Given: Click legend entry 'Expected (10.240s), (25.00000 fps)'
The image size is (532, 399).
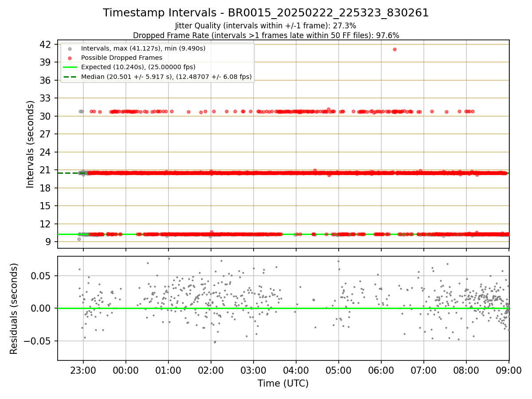Looking at the screenshot, I should click(138, 67).
